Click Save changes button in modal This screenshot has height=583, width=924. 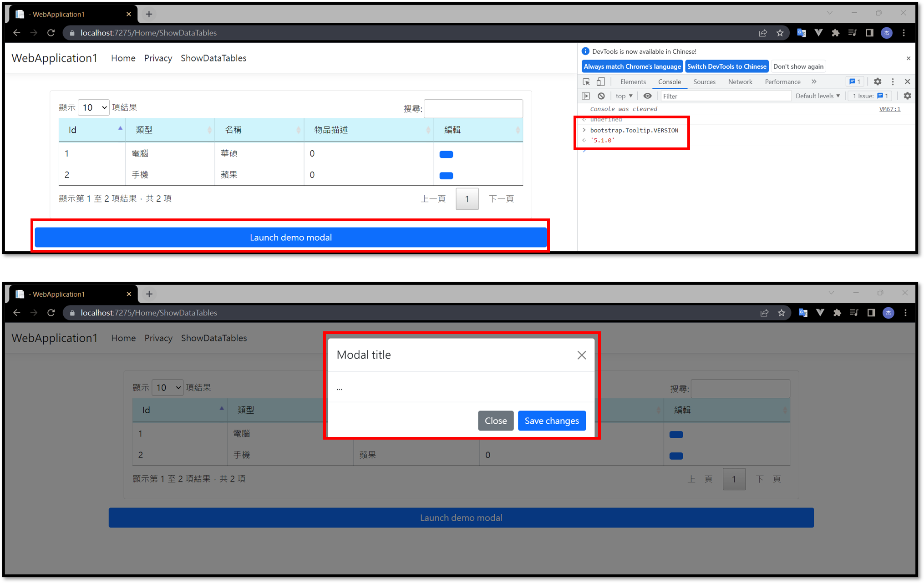click(552, 421)
